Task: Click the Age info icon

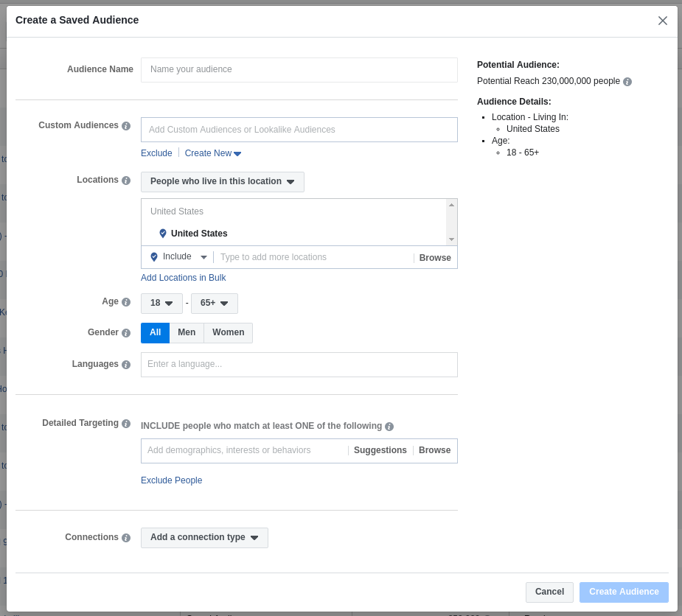Action: (x=126, y=302)
